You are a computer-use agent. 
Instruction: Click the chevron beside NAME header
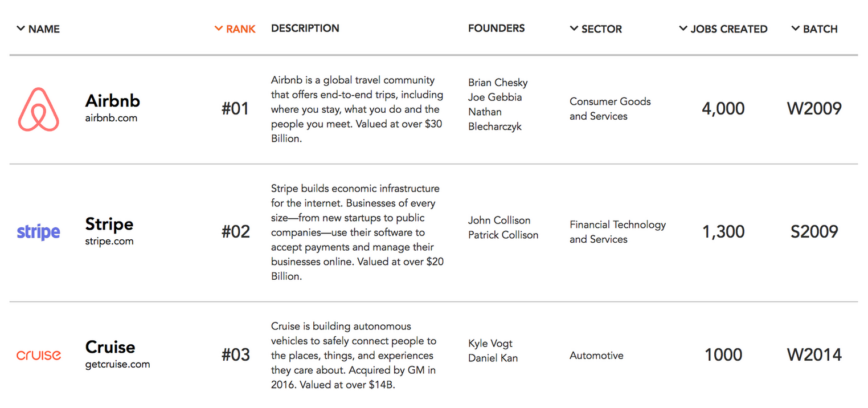click(21, 28)
